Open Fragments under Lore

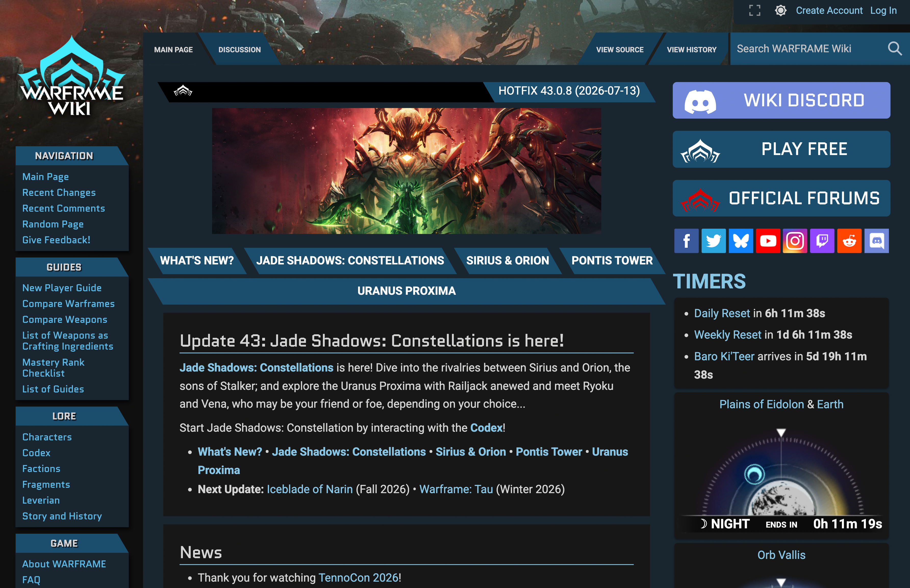pyautogui.click(x=46, y=484)
